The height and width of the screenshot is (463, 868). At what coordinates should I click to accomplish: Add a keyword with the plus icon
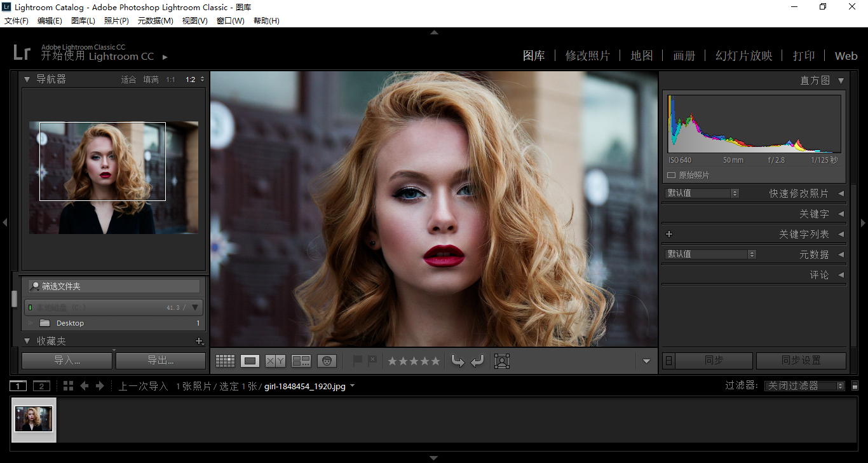coord(668,234)
